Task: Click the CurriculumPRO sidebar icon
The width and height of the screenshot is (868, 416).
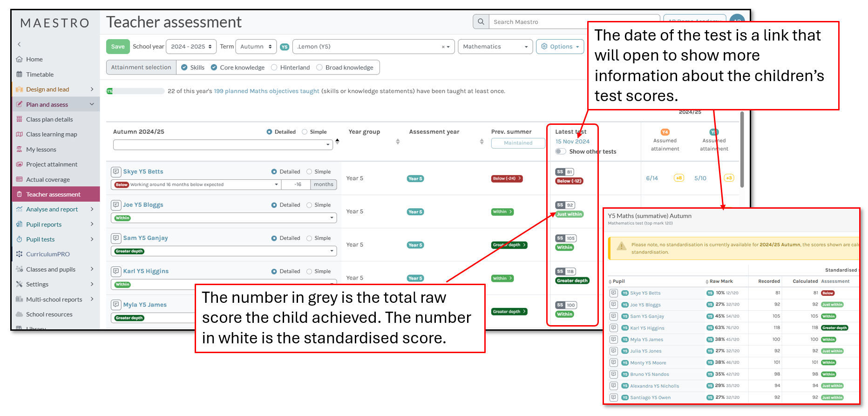Action: click(x=19, y=254)
